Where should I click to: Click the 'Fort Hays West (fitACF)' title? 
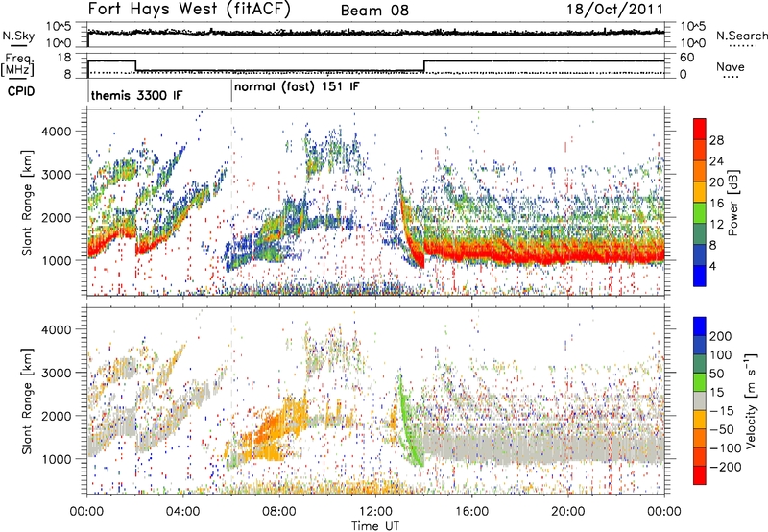point(189,9)
